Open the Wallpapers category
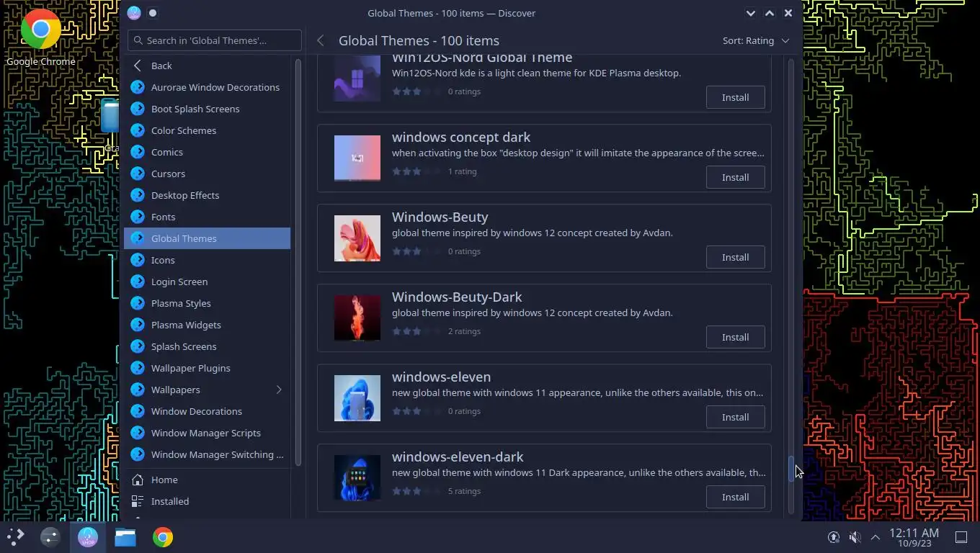 [207, 390]
